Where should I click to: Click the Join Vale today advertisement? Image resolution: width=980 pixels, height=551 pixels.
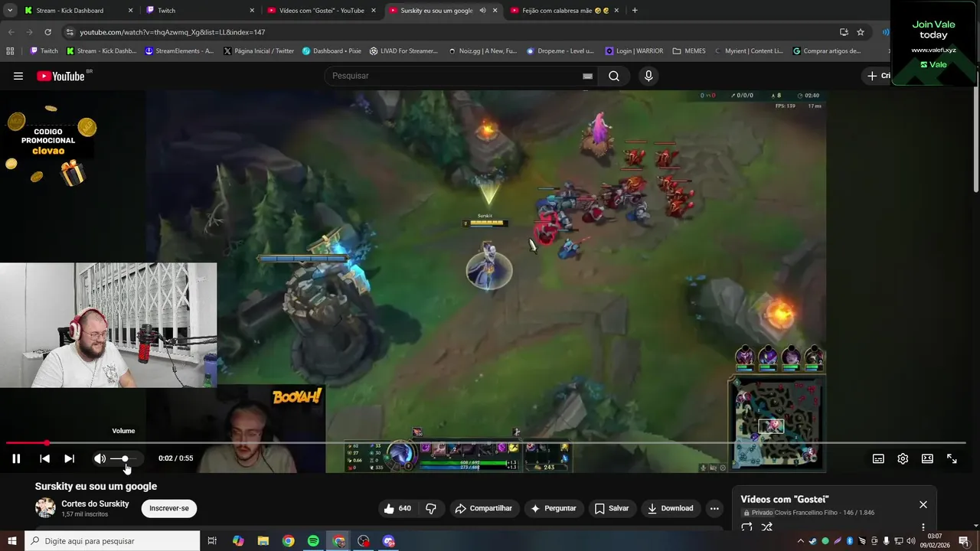tap(934, 43)
